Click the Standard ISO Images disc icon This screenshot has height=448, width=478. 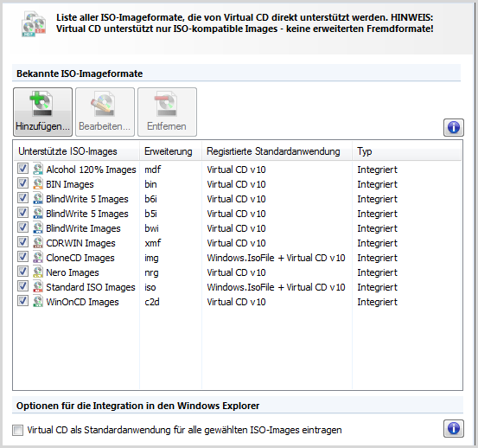tap(38, 286)
